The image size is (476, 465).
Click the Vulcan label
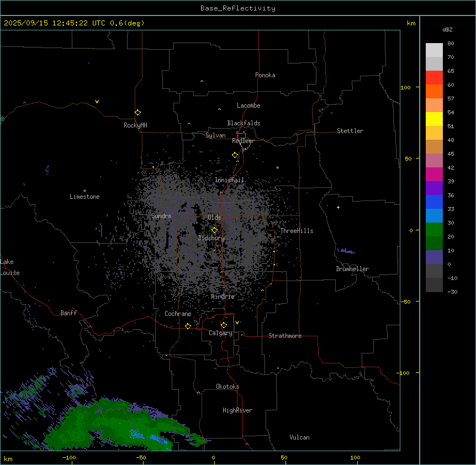coord(299,437)
